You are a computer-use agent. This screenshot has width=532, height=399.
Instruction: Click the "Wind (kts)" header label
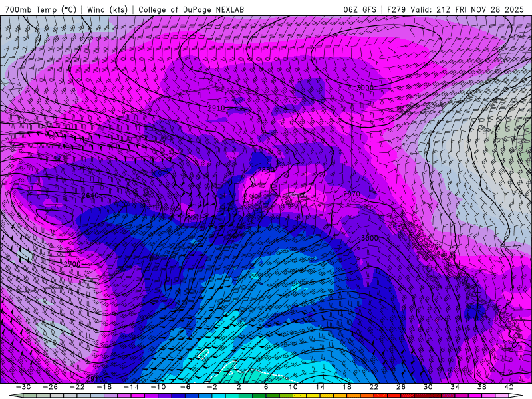pos(107,9)
